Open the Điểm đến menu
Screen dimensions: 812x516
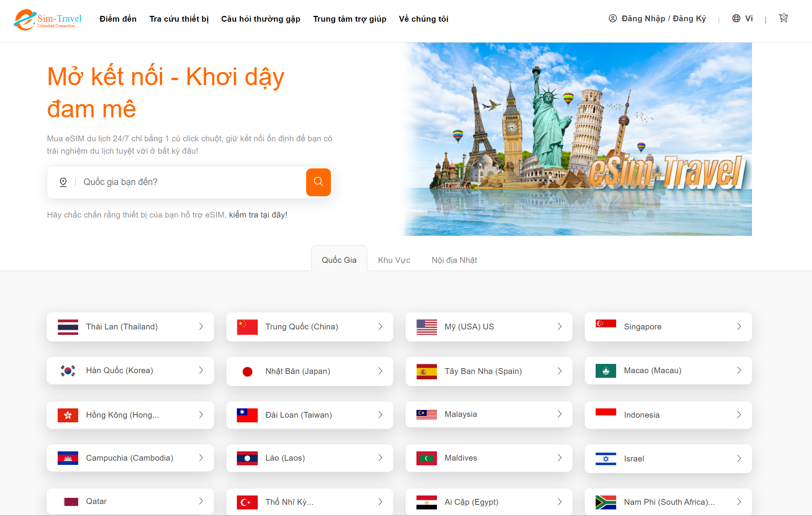(118, 19)
